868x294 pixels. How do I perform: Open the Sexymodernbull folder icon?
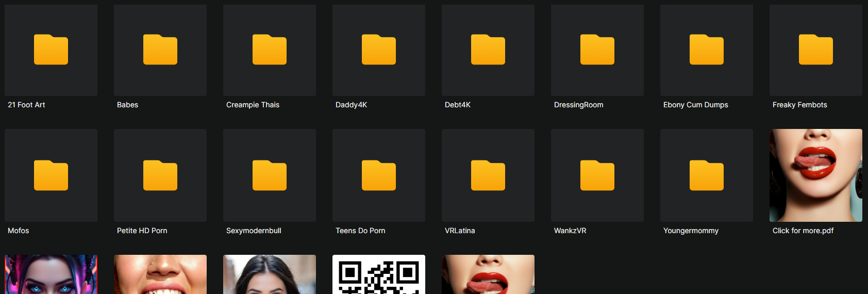coord(270,175)
